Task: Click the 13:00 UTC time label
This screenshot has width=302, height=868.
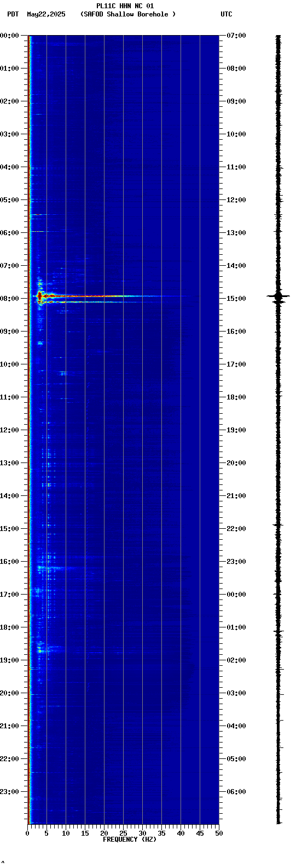Action: pyautogui.click(x=236, y=233)
